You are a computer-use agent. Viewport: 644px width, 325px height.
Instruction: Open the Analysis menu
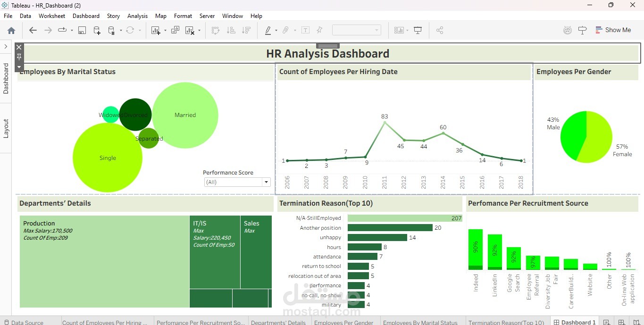pyautogui.click(x=137, y=16)
